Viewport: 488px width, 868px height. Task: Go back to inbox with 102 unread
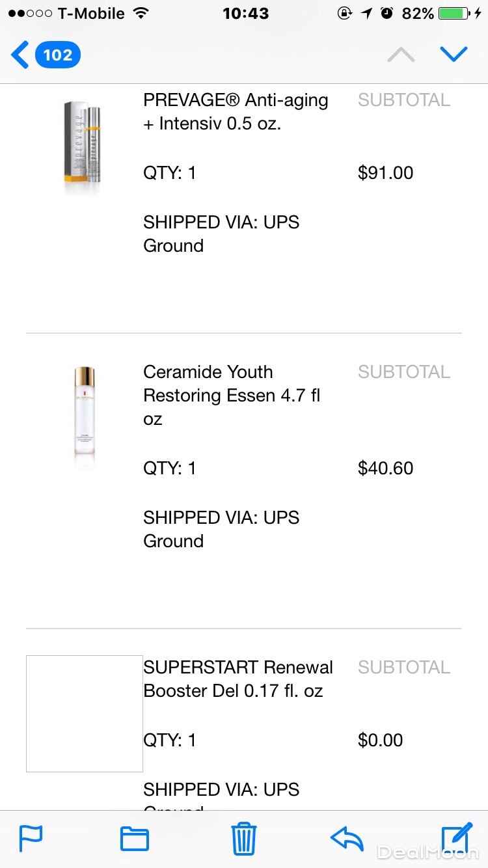(46, 55)
